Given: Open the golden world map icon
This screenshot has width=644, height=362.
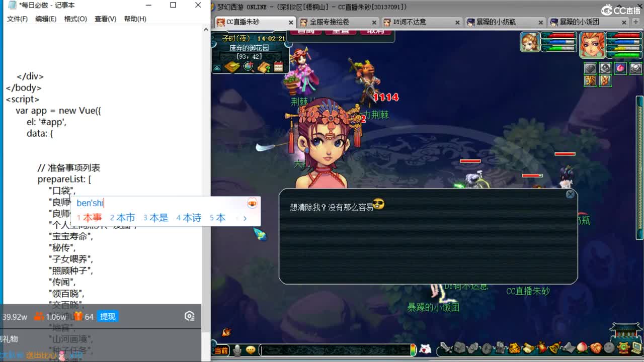Looking at the screenshot, I should point(232,67).
